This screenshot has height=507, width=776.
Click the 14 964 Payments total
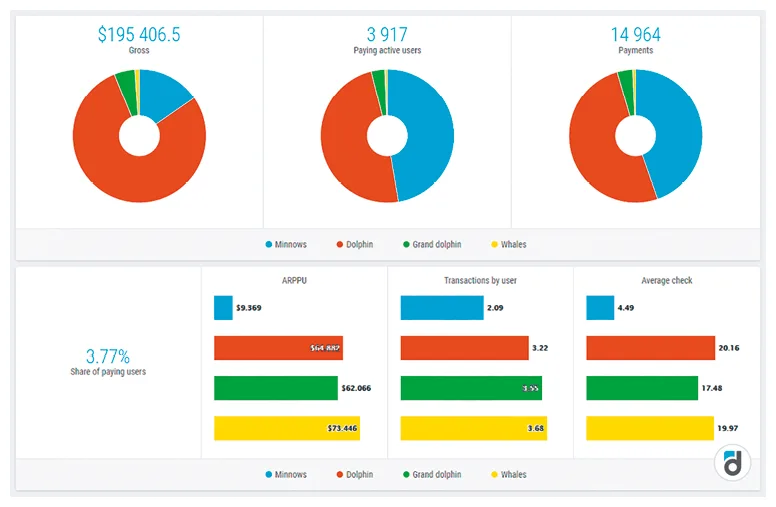[635, 35]
